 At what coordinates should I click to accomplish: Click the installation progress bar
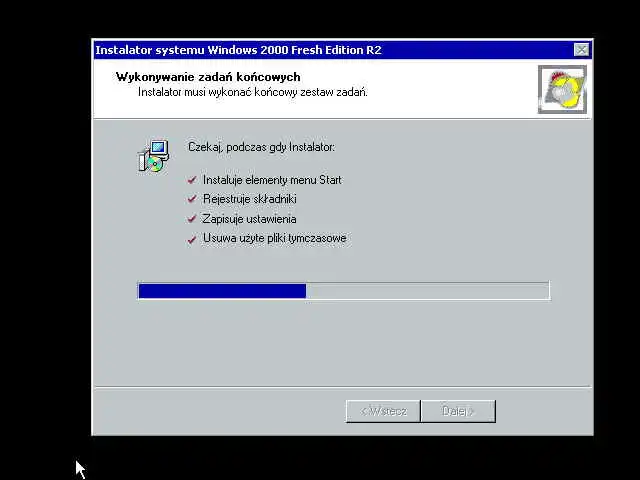(x=344, y=291)
